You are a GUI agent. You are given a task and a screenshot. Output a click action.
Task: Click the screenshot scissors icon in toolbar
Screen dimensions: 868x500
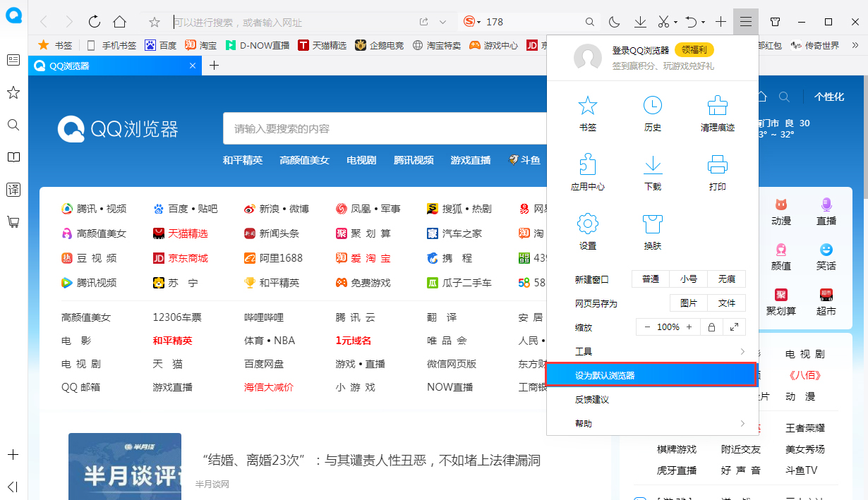[664, 22]
